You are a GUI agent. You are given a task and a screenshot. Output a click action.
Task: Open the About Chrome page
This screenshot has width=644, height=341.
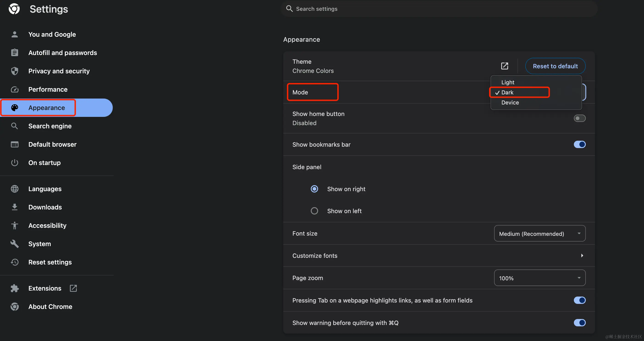pyautogui.click(x=50, y=306)
